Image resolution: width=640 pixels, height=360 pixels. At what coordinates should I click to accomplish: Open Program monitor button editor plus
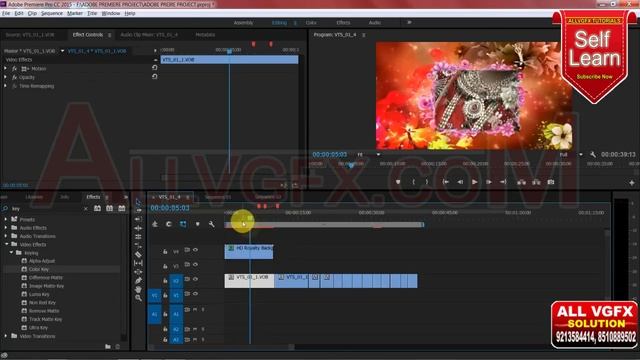pos(632,183)
